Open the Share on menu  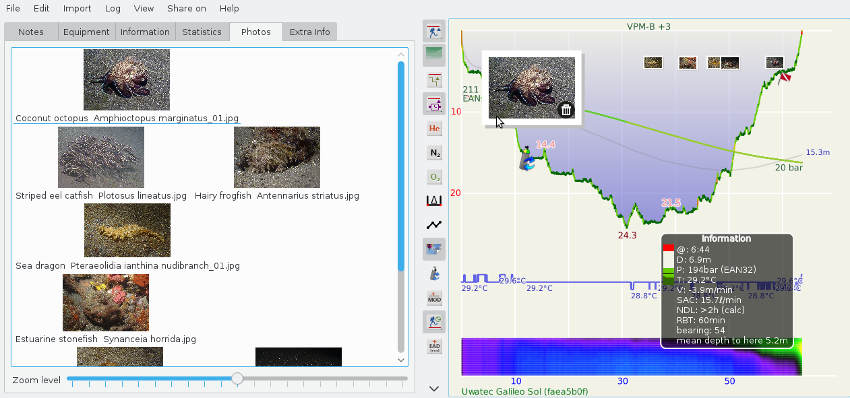click(x=186, y=9)
